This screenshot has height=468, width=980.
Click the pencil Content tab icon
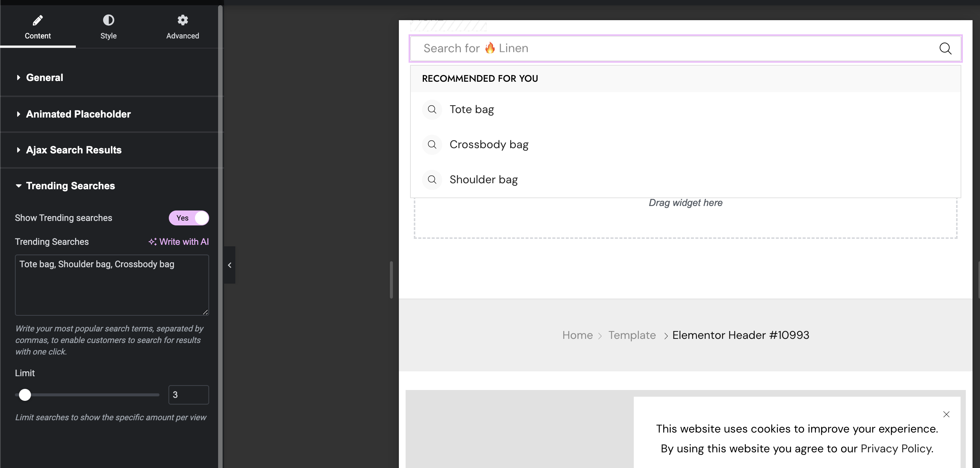pyautogui.click(x=38, y=20)
